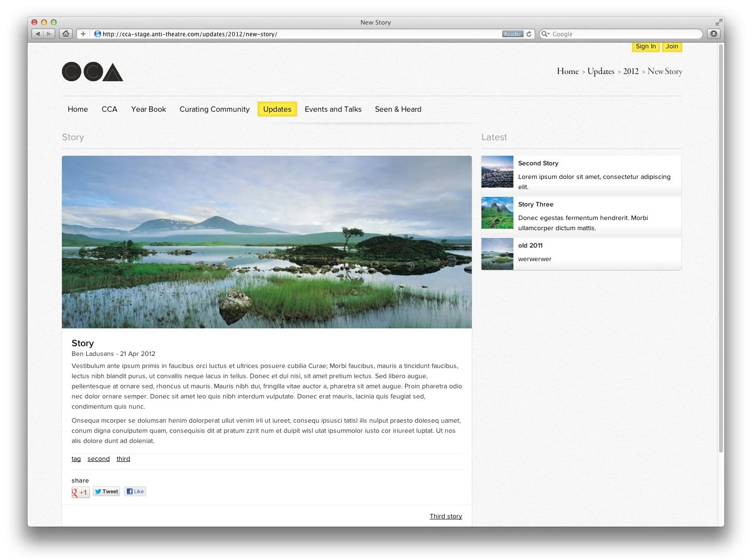
Task: Activate the Reader button in the address bar
Action: [512, 34]
